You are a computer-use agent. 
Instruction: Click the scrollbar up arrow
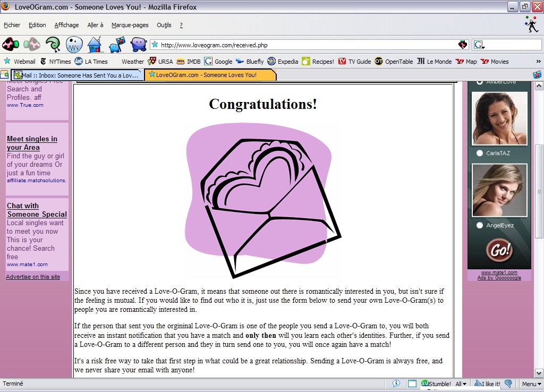point(539,86)
